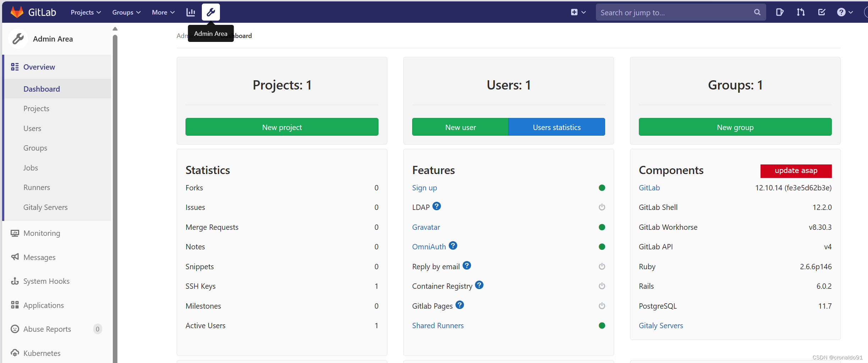Screen dimensions: 868x363
Task: Expand the Projects dropdown in navbar
Action: tap(86, 12)
